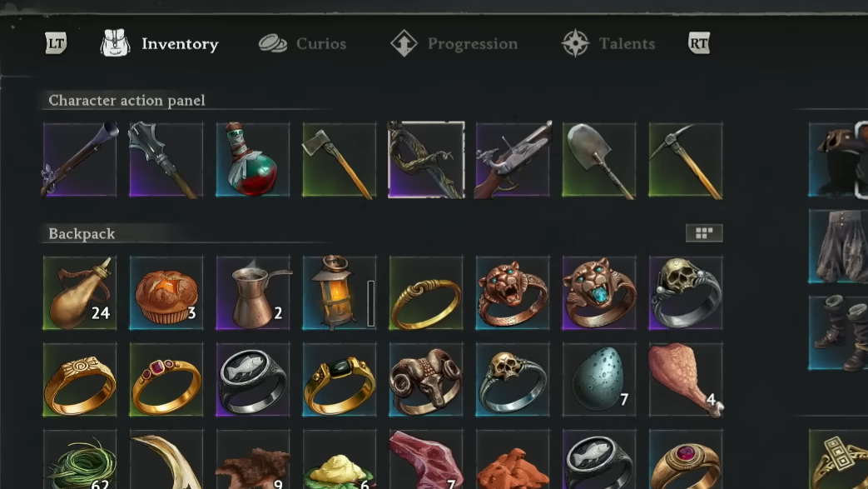Click the LT shoulder button prompt
This screenshot has height=489, width=868.
(56, 43)
